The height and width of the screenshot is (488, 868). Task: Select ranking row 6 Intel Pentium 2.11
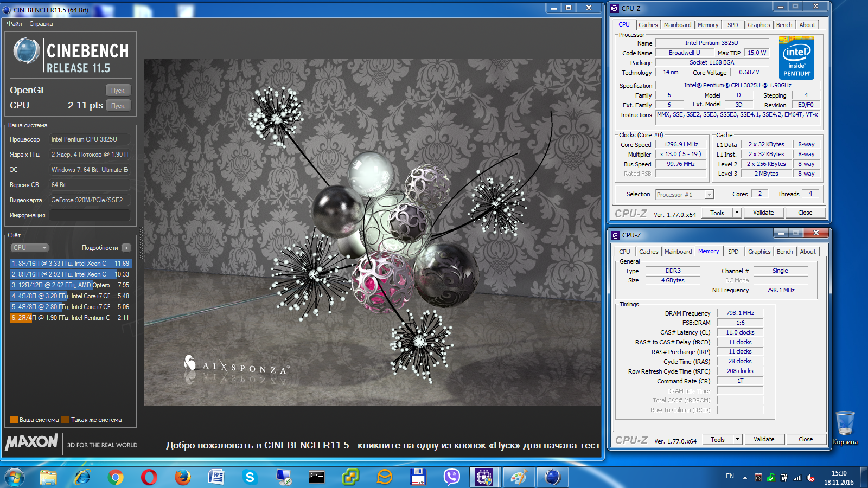pyautogui.click(x=71, y=318)
